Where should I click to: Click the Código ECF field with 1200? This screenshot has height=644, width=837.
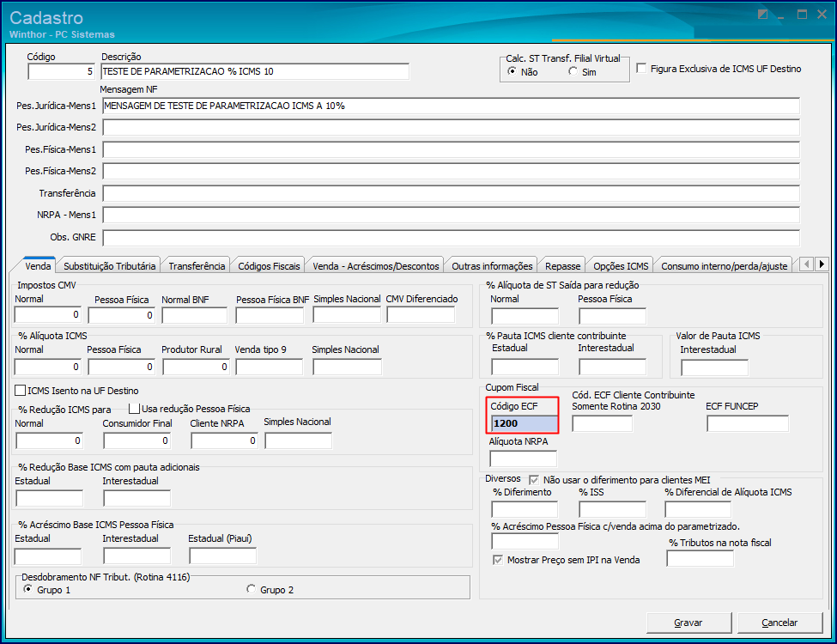click(x=524, y=423)
